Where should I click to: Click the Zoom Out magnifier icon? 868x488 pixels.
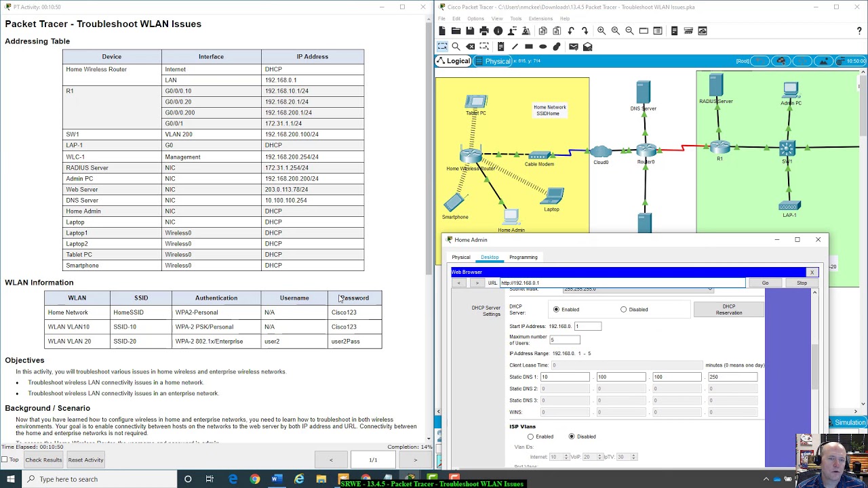(629, 30)
